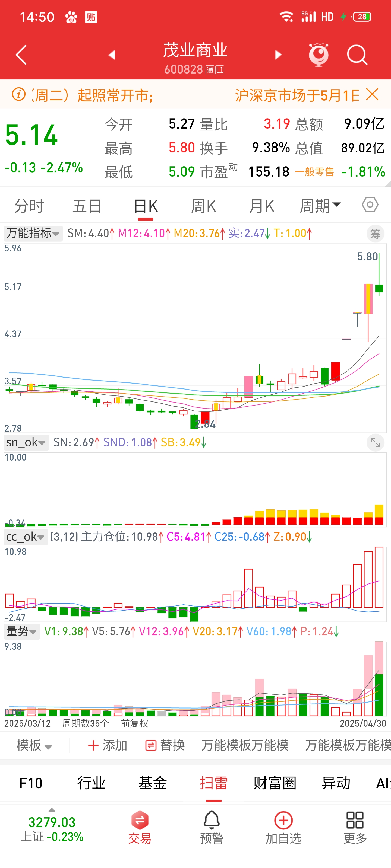
Task: Open the AI assistant mascot icon
Action: [x=319, y=55]
